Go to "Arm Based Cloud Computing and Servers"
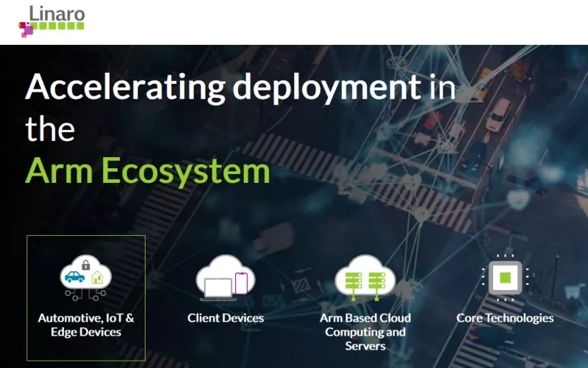Image resolution: width=588 pixels, height=368 pixels. coord(365,331)
